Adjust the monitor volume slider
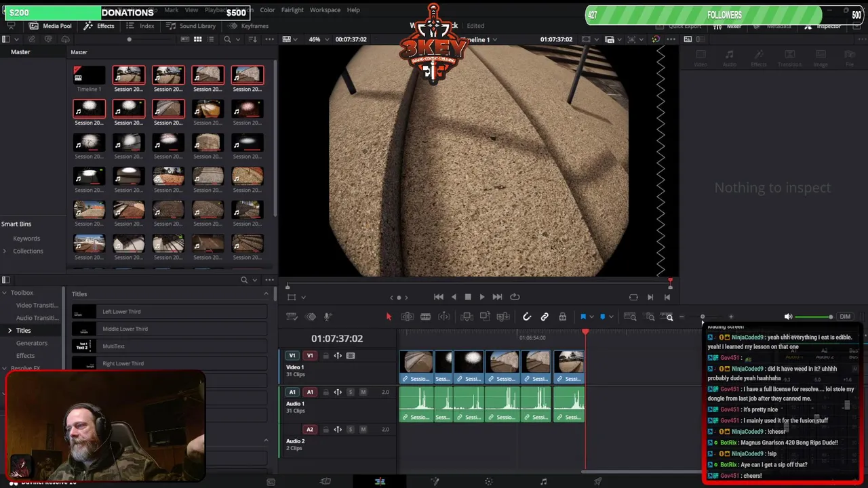Viewport: 868px width, 488px height. coord(814,317)
